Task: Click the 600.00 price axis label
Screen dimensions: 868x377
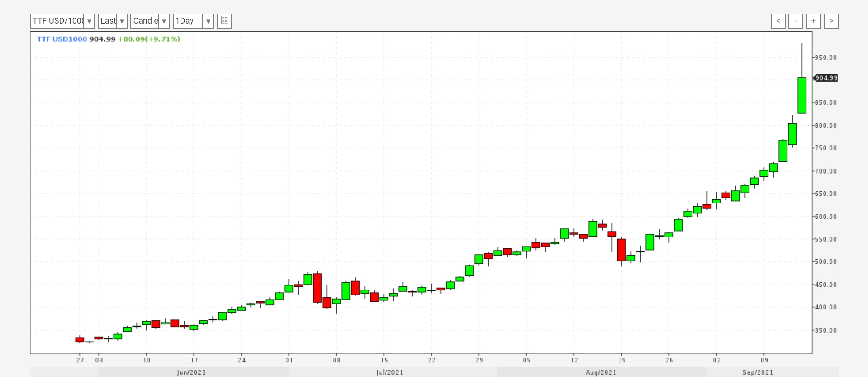Action: coord(826,217)
